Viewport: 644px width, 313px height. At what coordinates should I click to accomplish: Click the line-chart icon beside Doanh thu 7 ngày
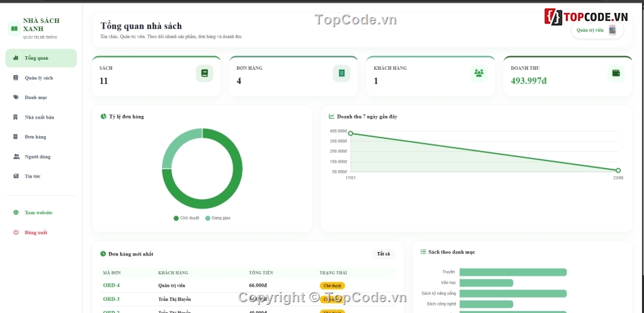(x=331, y=117)
